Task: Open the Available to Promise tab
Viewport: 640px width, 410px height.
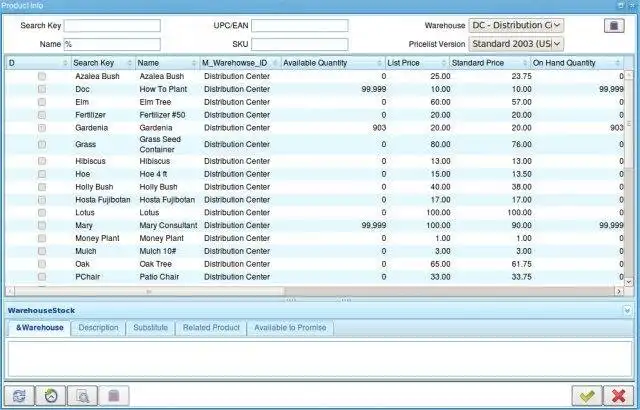Action: (x=290, y=328)
